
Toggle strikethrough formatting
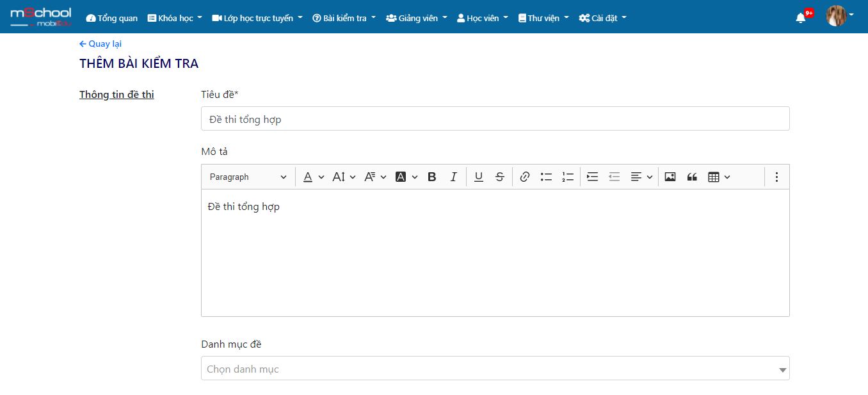pyautogui.click(x=500, y=177)
